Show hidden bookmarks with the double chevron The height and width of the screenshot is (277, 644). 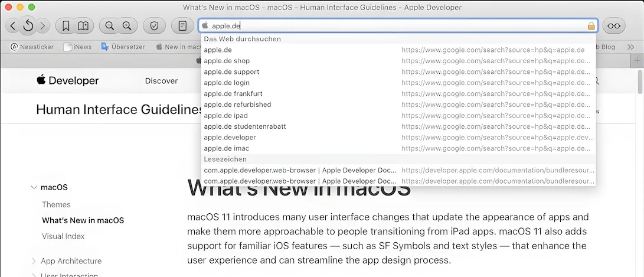[x=630, y=47]
